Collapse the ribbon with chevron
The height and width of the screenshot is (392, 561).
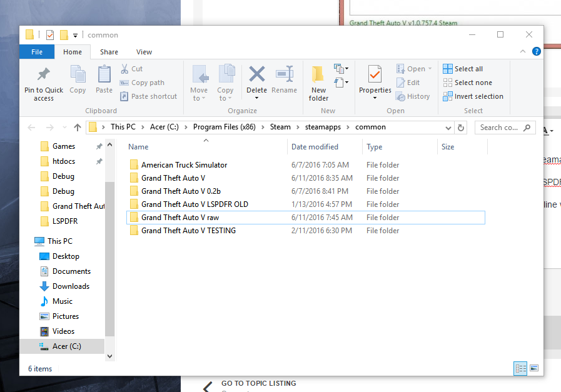tap(523, 51)
